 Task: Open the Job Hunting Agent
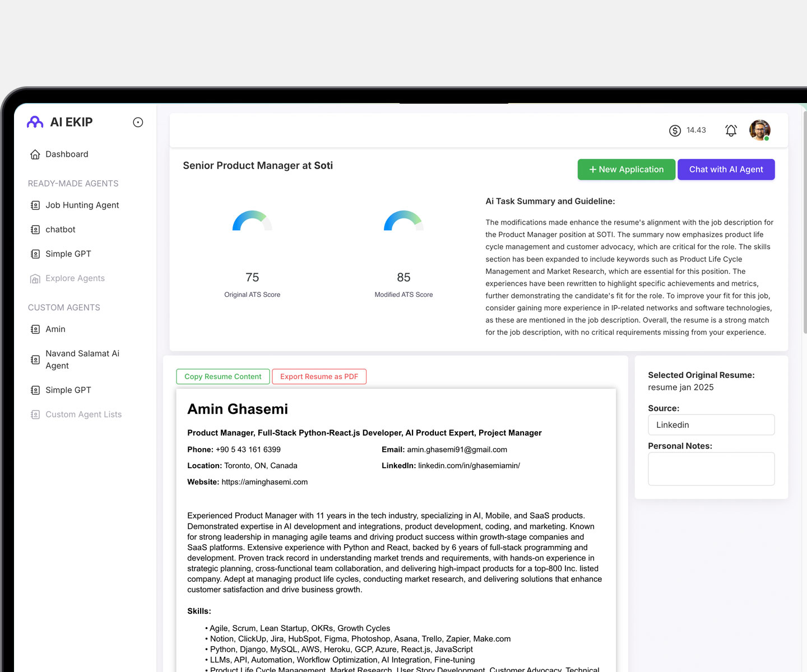click(x=82, y=205)
